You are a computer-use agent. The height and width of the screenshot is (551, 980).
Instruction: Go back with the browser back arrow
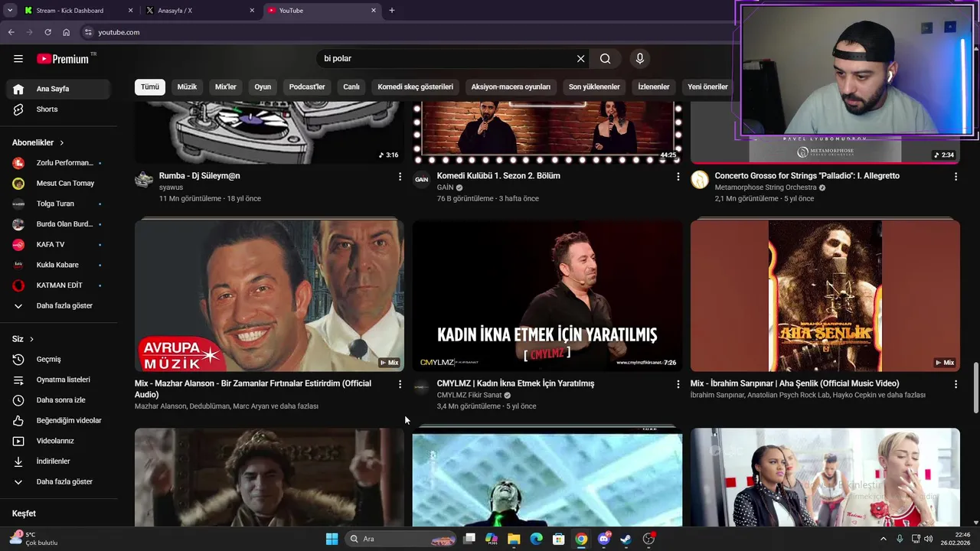[x=11, y=32]
